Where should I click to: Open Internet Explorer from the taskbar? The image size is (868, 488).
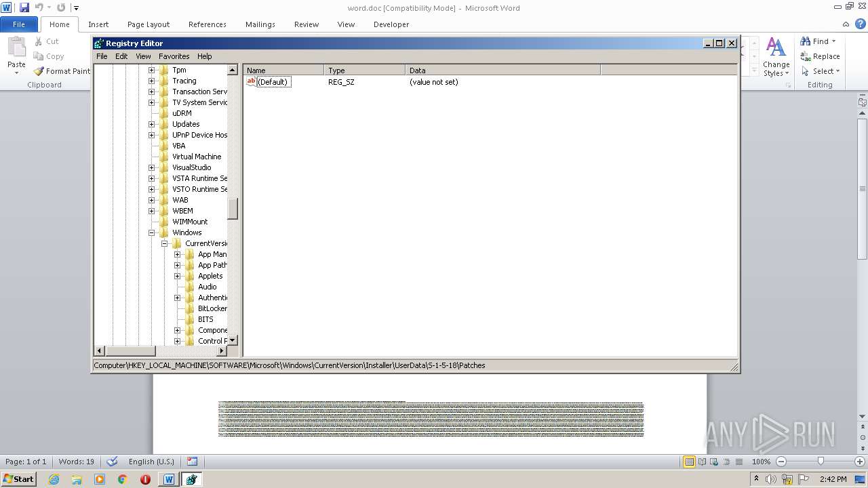tap(54, 479)
